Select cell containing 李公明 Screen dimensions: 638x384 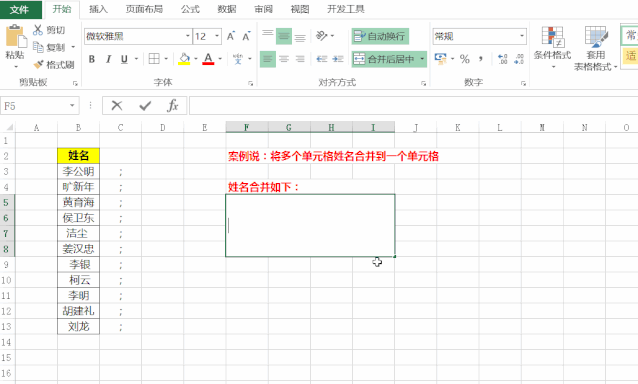pyautogui.click(x=79, y=171)
